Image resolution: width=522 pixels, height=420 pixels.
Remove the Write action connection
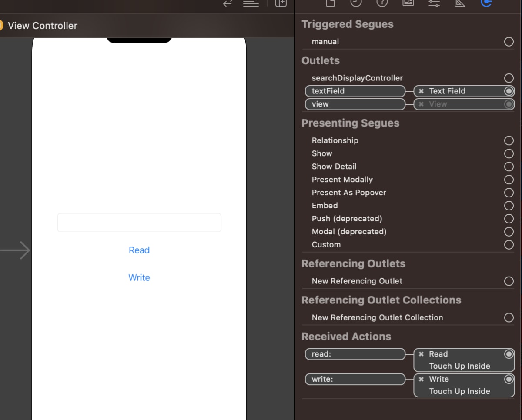click(x=421, y=380)
